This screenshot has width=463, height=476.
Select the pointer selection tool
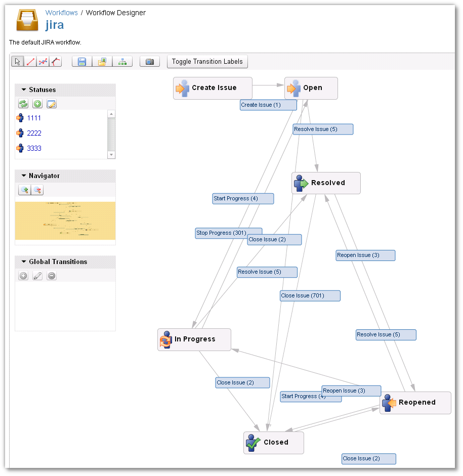click(17, 62)
